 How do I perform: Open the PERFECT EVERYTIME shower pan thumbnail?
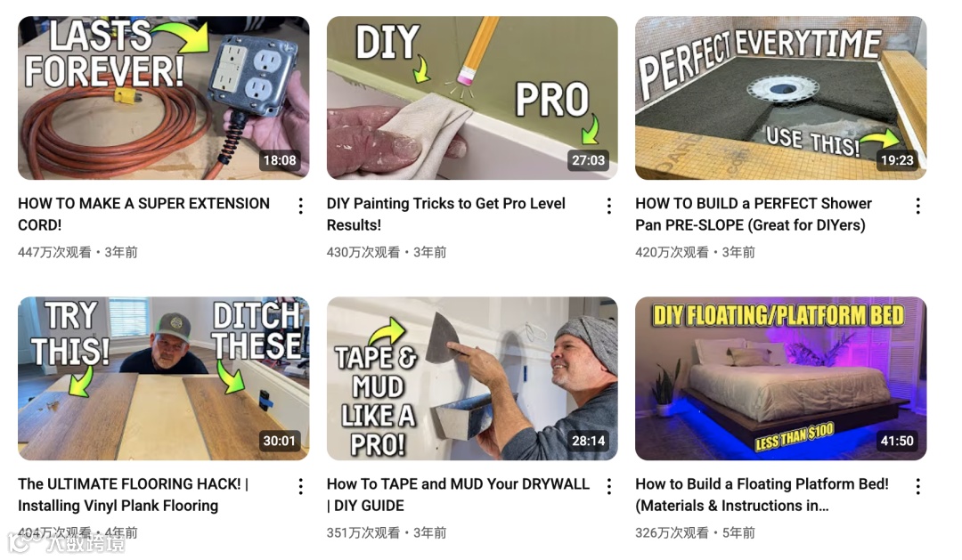coord(780,98)
